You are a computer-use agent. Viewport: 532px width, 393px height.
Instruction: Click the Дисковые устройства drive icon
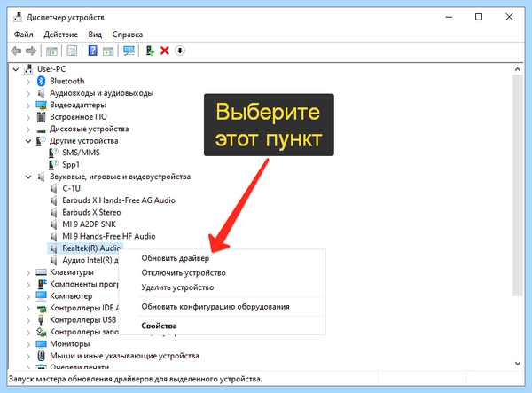click(x=41, y=130)
